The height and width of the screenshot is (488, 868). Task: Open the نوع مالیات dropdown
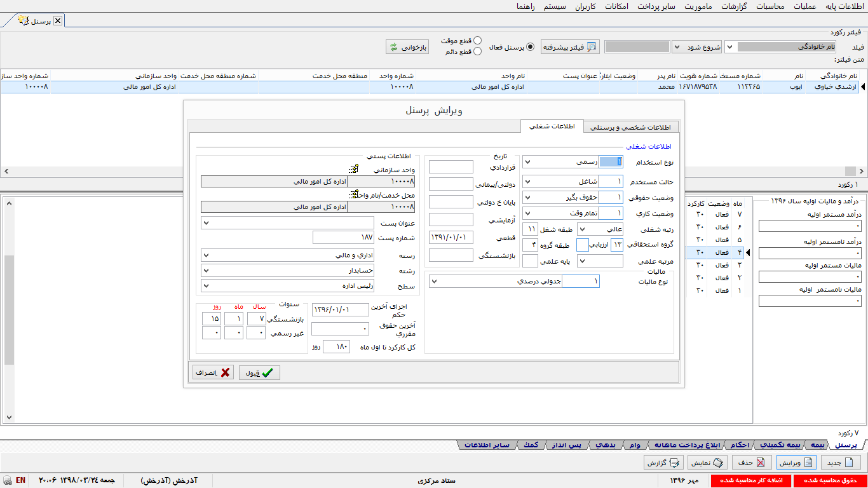coord(435,281)
